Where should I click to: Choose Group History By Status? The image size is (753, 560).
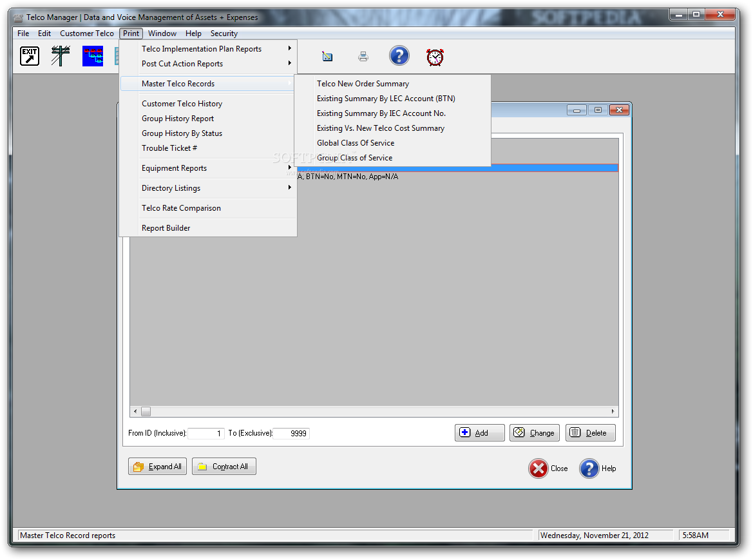(209, 133)
